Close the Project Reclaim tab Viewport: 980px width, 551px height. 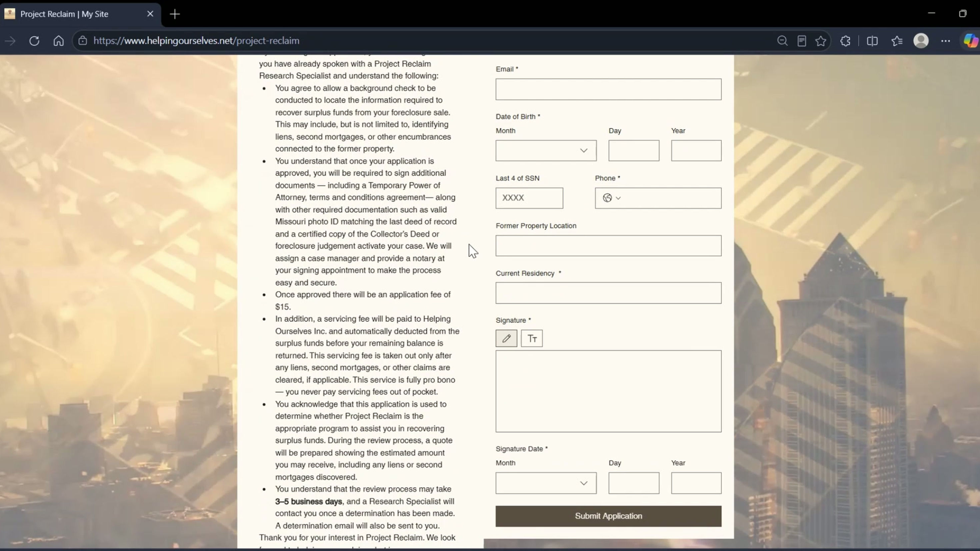[150, 14]
